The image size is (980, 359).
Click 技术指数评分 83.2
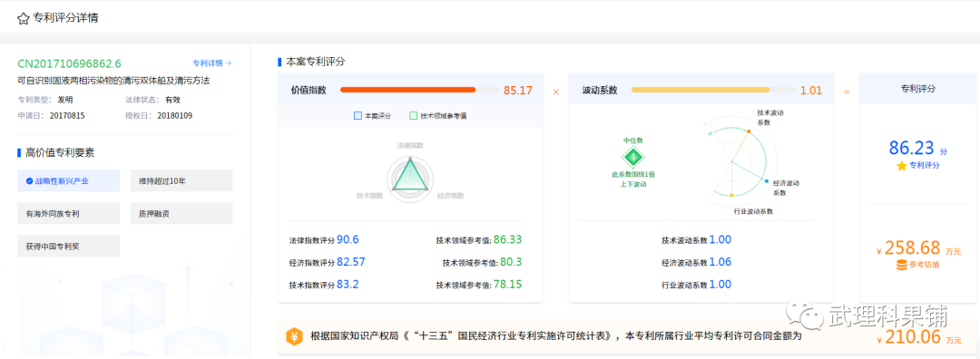coord(324,285)
